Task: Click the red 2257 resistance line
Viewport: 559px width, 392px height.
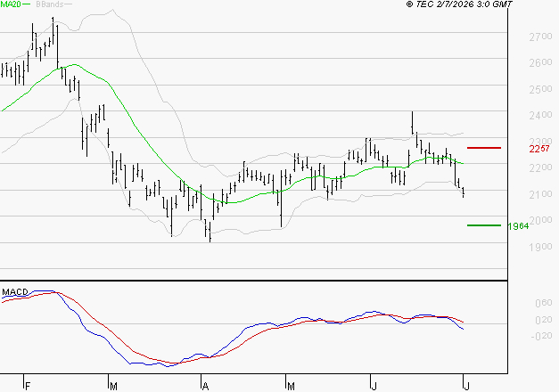Action: [x=484, y=148]
